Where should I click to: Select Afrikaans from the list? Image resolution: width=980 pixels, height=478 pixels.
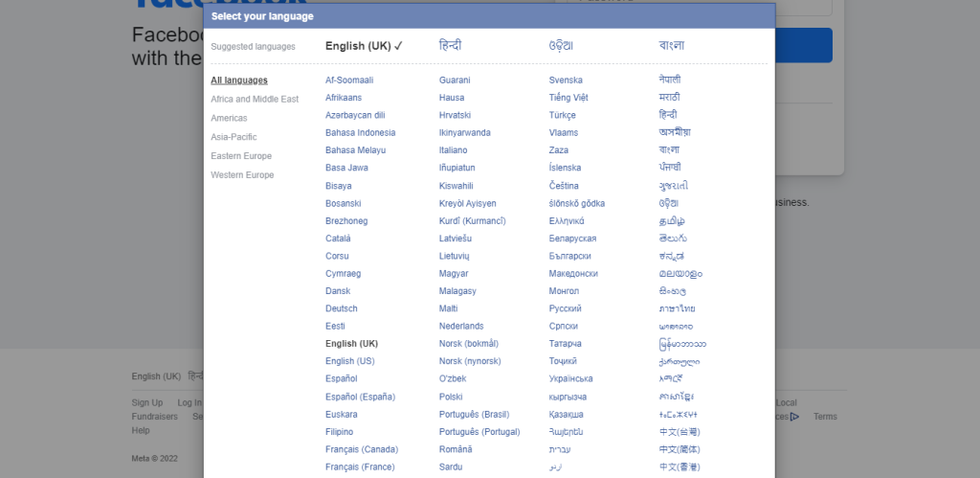(x=344, y=98)
